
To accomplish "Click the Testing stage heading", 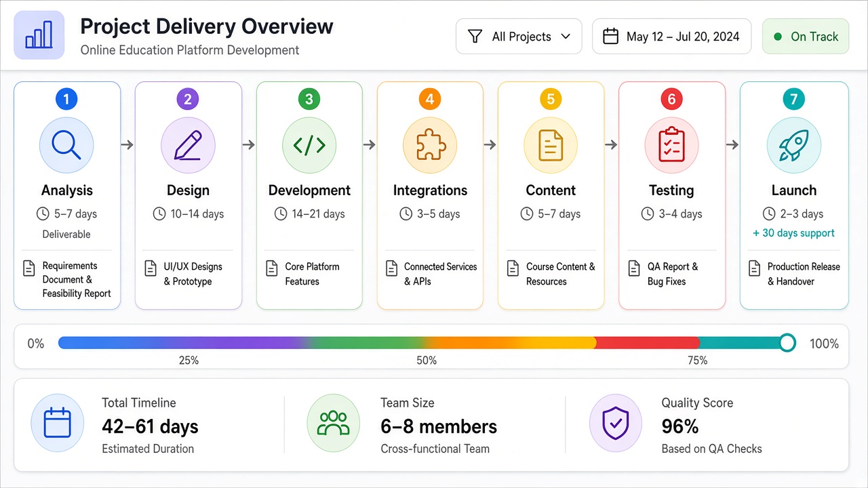I will click(x=671, y=190).
